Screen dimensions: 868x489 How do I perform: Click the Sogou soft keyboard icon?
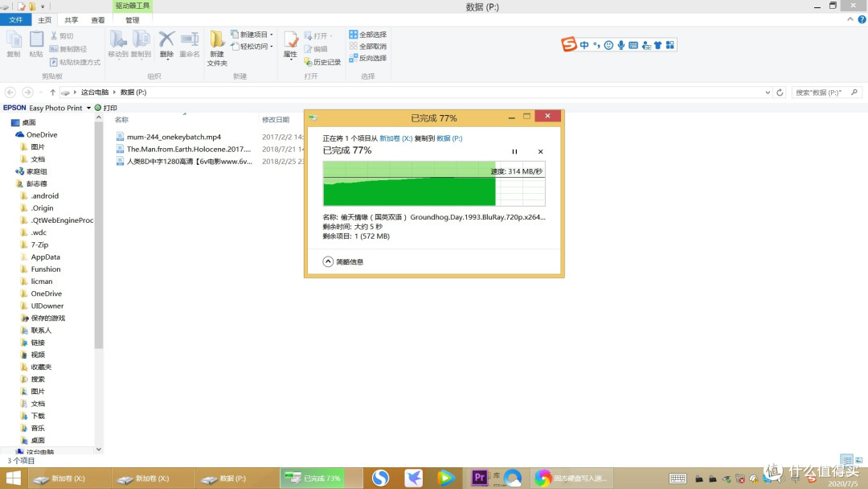coord(633,45)
